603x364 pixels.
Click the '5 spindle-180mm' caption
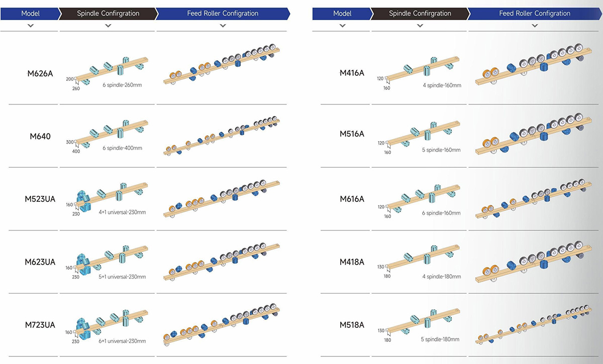pos(440,339)
